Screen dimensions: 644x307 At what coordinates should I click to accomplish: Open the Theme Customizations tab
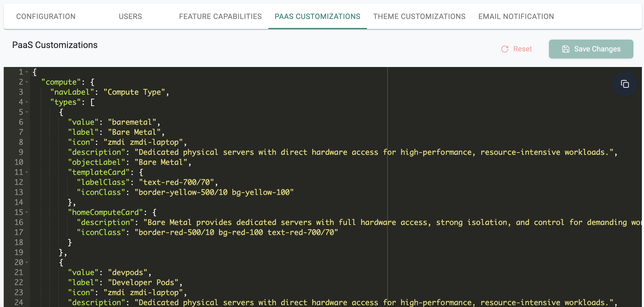(x=419, y=16)
